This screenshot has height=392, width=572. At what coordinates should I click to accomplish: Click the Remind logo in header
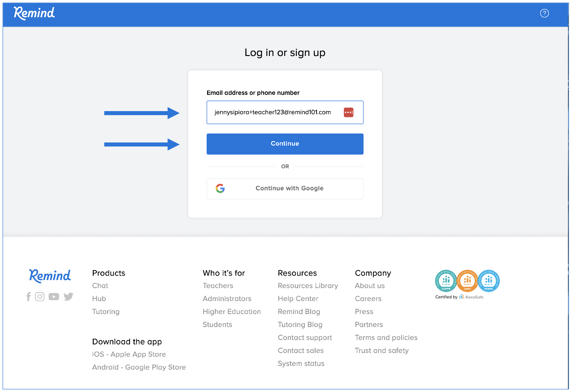(x=34, y=13)
